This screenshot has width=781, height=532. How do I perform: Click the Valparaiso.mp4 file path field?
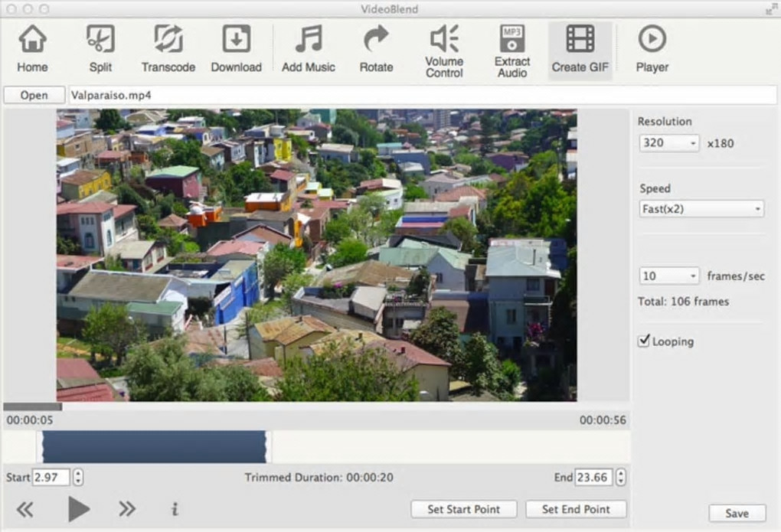(423, 95)
